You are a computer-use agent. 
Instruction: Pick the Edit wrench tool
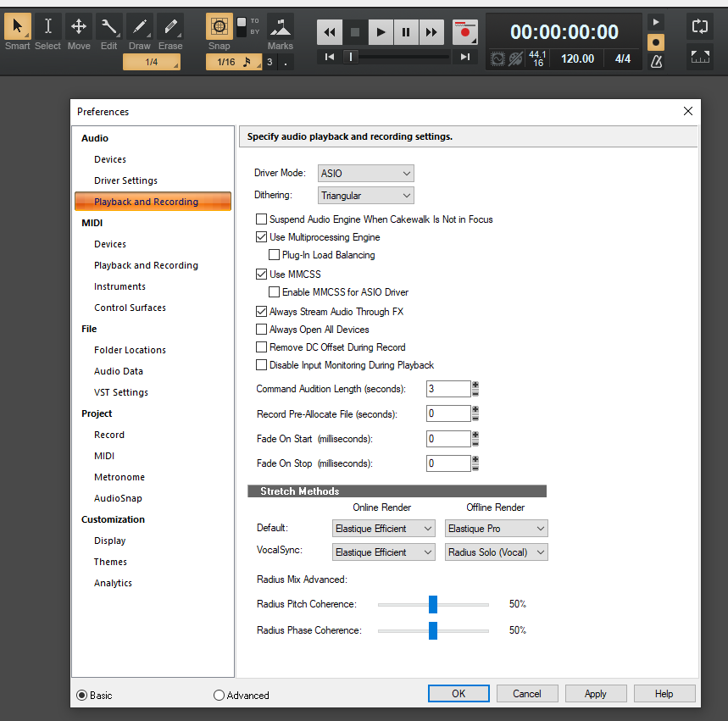tap(109, 26)
